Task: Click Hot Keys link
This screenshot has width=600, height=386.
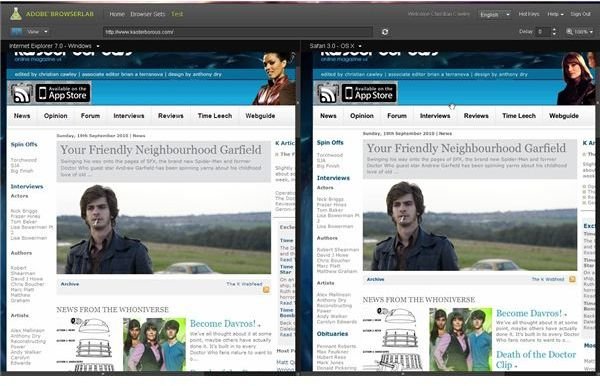Action: tap(529, 14)
